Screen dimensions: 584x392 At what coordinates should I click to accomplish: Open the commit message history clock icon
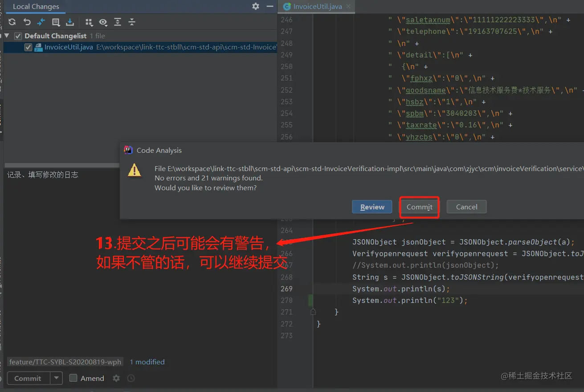tap(131, 378)
